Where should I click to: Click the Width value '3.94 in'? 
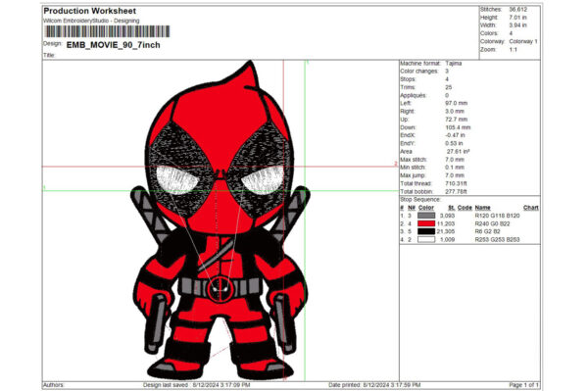click(x=517, y=25)
